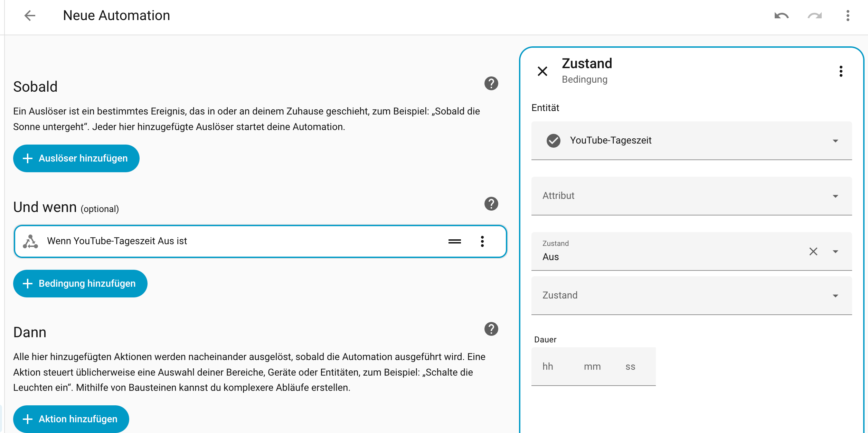Viewport: 868px width, 433px height.
Task: Click the drag handle on YouTube-Tageszeit condition
Action: coord(454,241)
